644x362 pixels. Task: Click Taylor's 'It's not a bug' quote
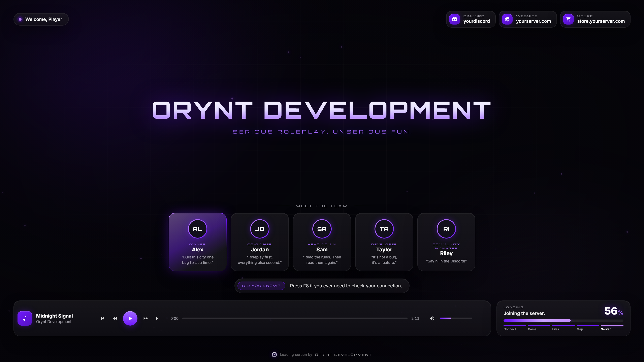coord(384,260)
